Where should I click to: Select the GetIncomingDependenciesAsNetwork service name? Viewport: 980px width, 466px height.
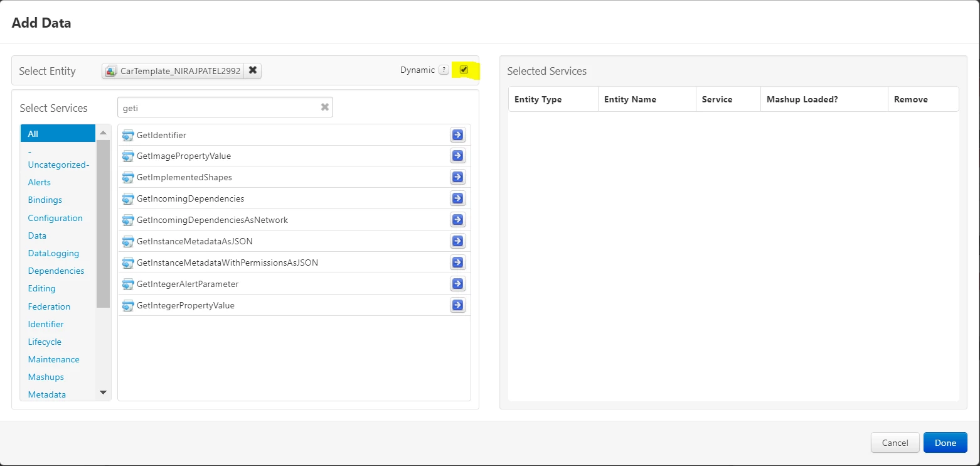213,220
